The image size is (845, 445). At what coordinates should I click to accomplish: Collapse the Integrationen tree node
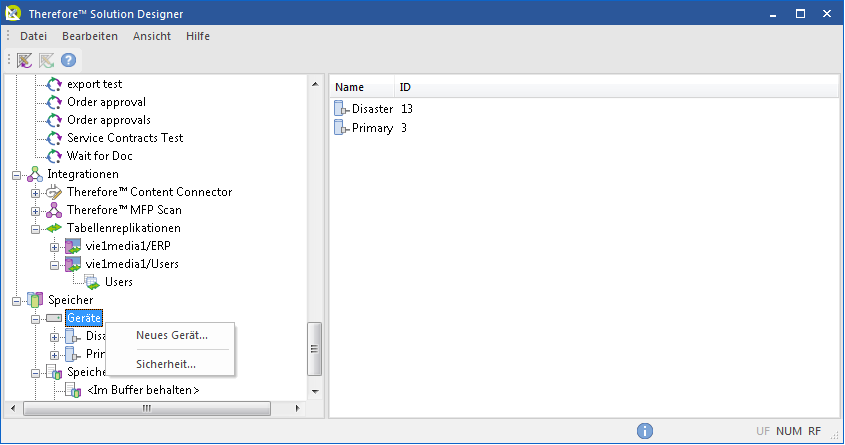pos(16,176)
